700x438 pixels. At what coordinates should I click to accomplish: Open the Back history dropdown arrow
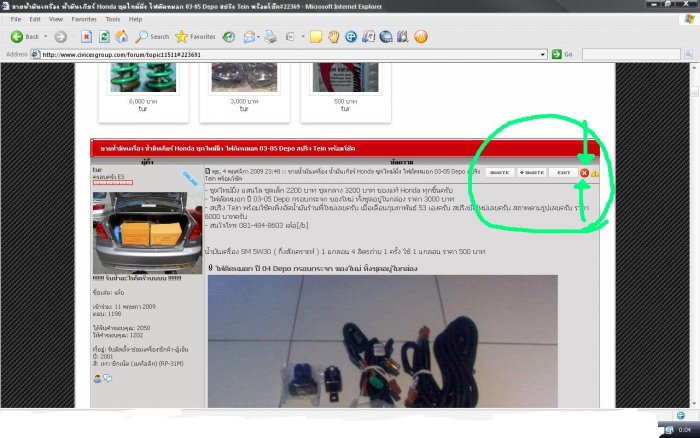46,37
